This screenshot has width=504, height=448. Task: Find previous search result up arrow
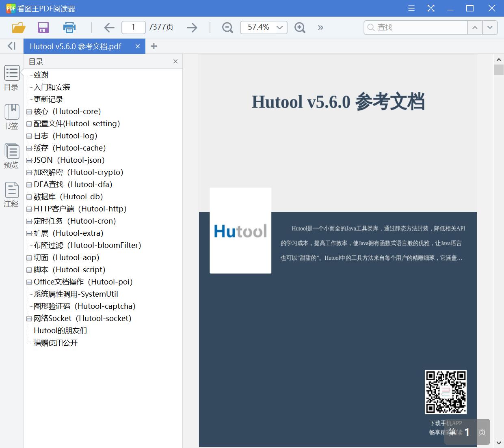click(475, 28)
